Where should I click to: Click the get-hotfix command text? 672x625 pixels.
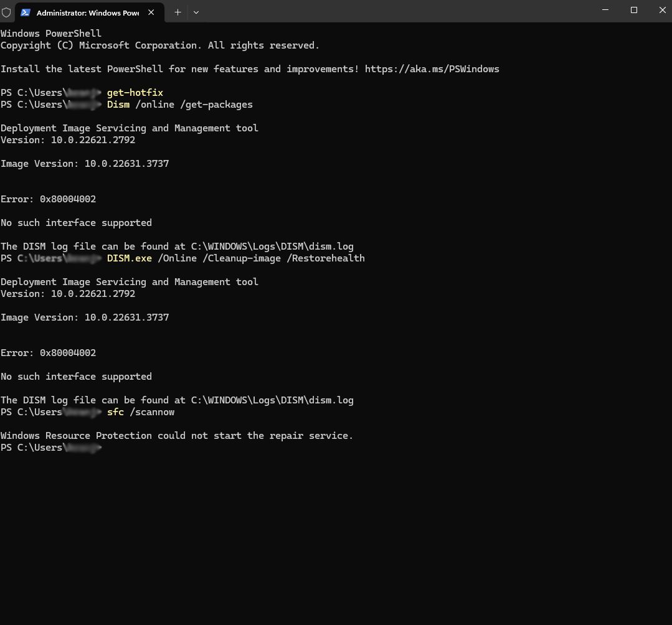pyautogui.click(x=135, y=93)
